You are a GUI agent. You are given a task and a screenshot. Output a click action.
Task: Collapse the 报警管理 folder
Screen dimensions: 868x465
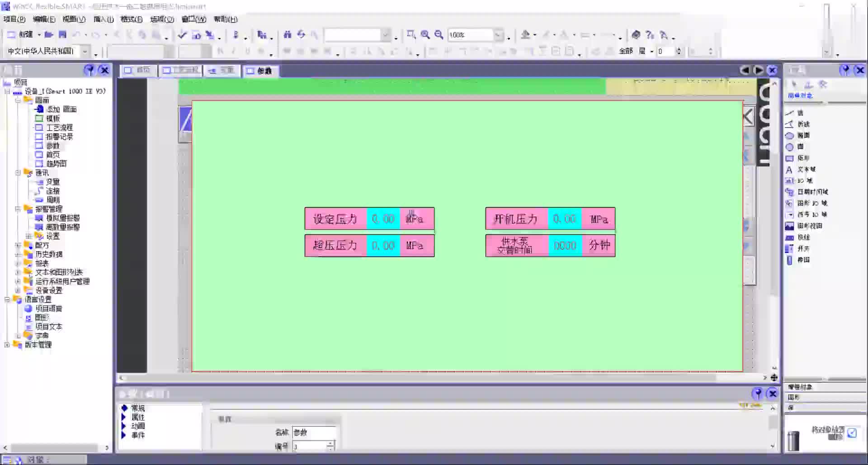(x=18, y=209)
